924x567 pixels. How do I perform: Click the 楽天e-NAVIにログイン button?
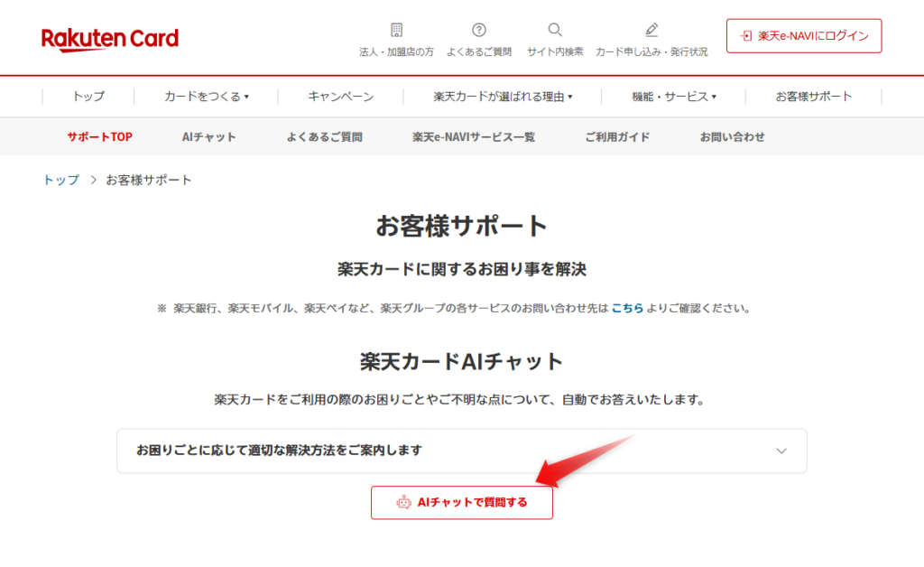pyautogui.click(x=804, y=36)
